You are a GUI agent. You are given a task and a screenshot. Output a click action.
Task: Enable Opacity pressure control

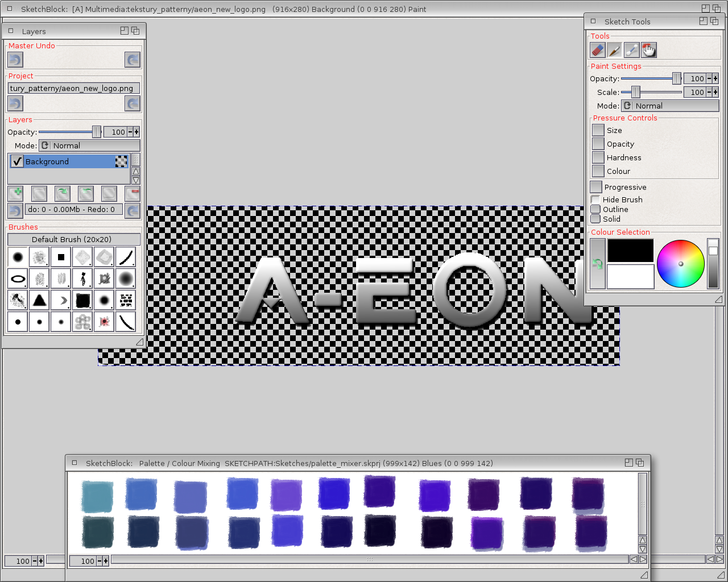(x=598, y=144)
